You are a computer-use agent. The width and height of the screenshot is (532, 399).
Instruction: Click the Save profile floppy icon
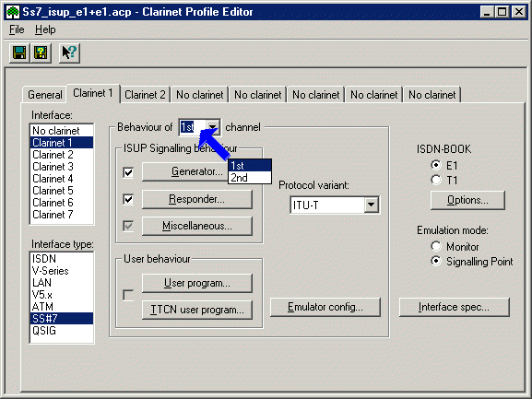point(19,53)
